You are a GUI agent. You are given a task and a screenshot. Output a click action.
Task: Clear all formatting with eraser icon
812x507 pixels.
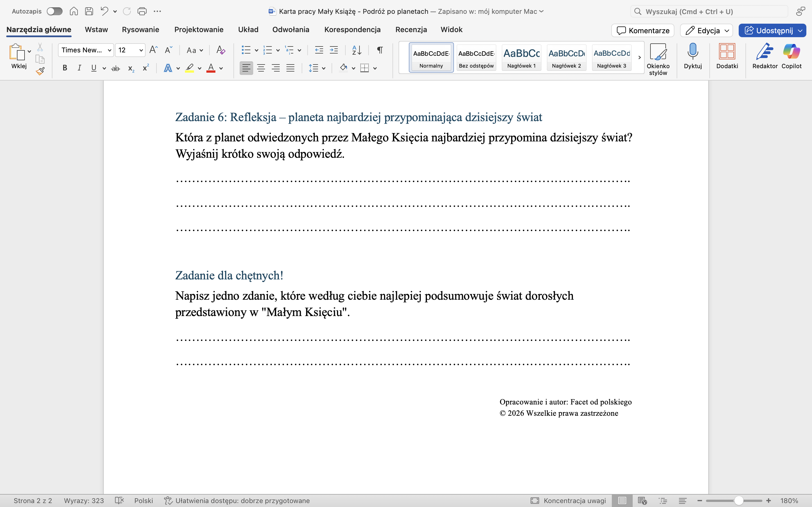220,50
